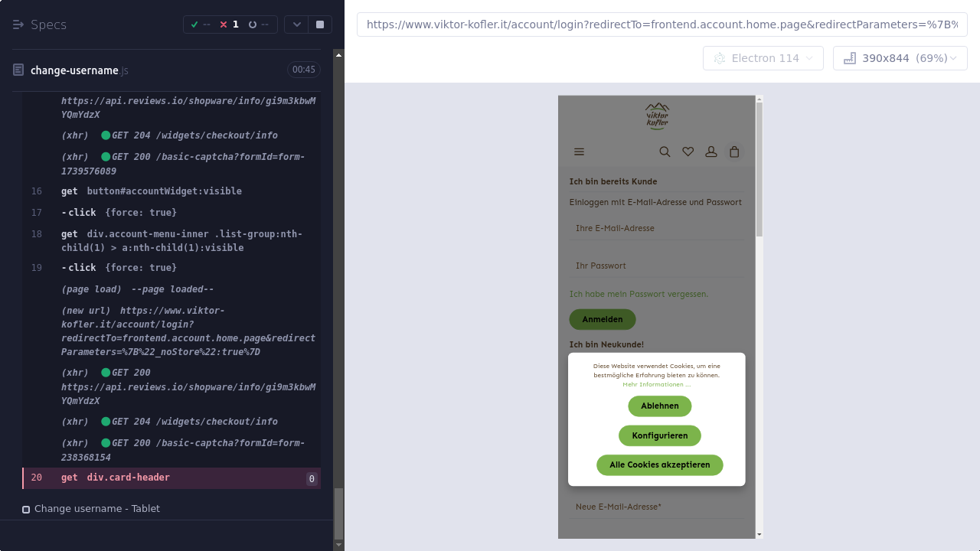Focus the 'Ihre E-Mail-Adresse' input field
Screen dimensions: 980x551
coord(656,228)
